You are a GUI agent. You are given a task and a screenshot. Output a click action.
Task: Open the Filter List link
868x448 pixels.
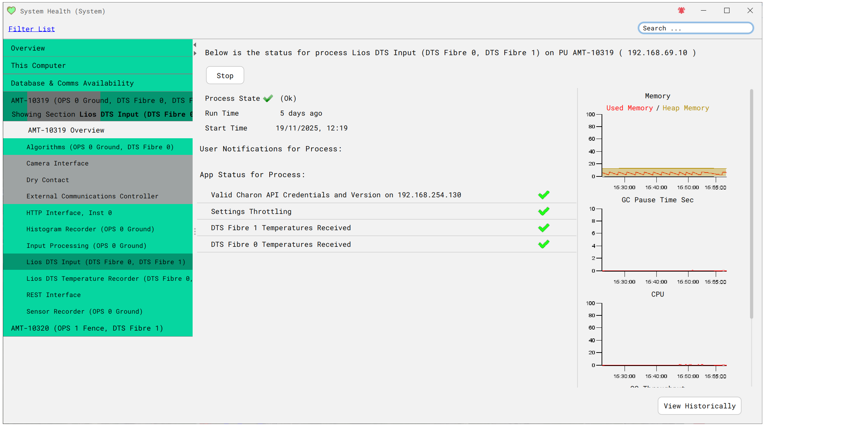(31, 29)
